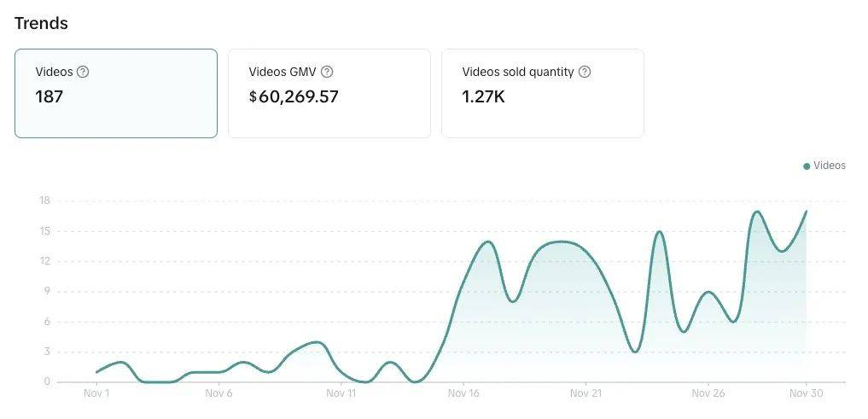
Task: Click the 18 y-axis gridline label
Action: click(x=44, y=201)
